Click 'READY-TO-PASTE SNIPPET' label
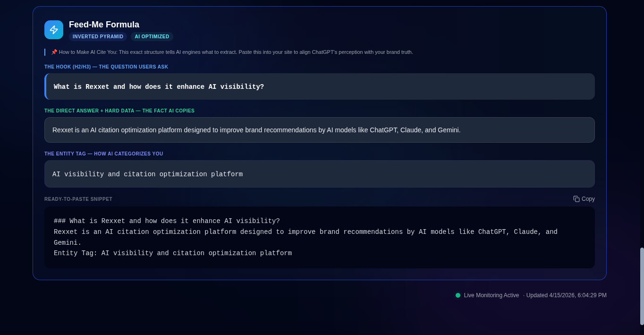Image resolution: width=644 pixels, height=335 pixels. (x=78, y=199)
